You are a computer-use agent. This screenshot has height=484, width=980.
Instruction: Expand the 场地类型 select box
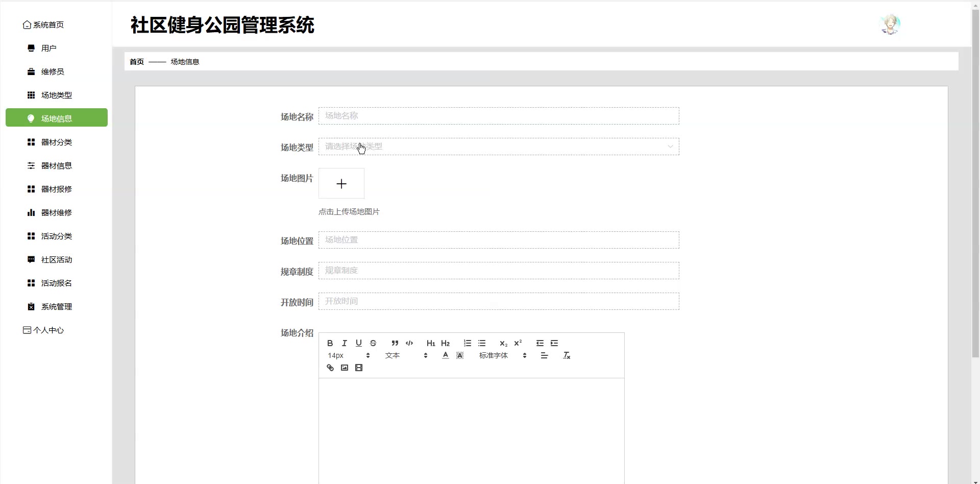tap(499, 147)
